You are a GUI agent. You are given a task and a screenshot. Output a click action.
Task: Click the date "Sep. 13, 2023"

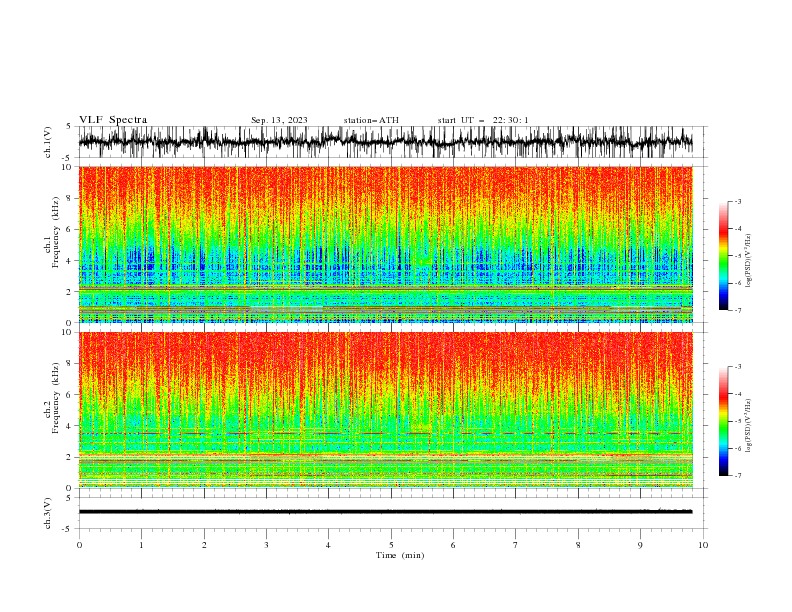point(279,120)
